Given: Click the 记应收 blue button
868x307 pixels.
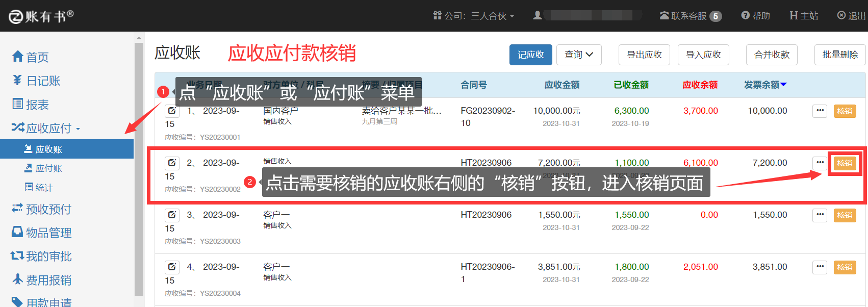Looking at the screenshot, I should click(x=530, y=55).
